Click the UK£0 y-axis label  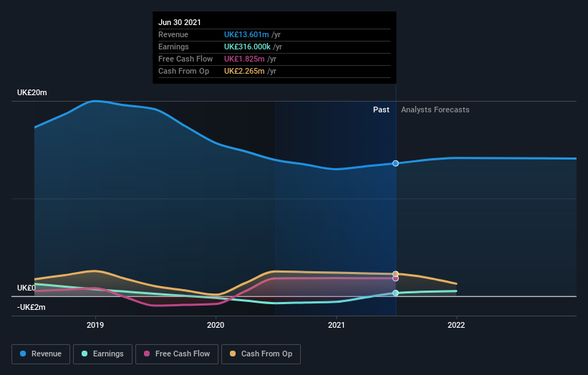26,288
